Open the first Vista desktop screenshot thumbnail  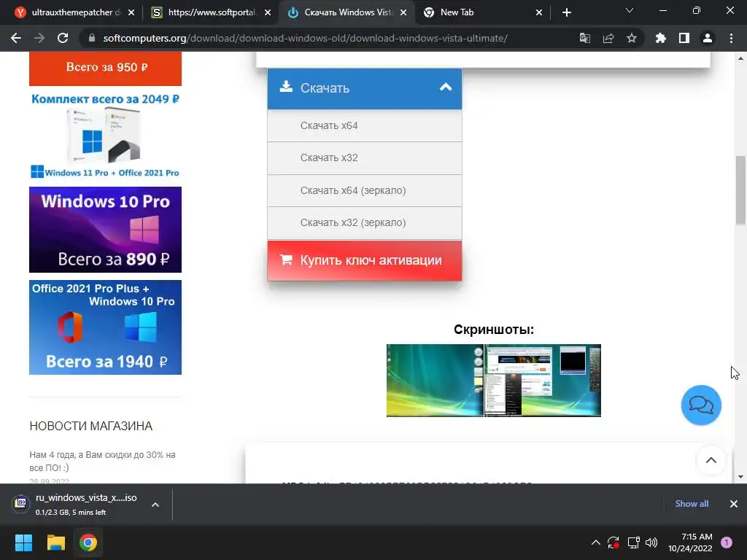click(435, 381)
